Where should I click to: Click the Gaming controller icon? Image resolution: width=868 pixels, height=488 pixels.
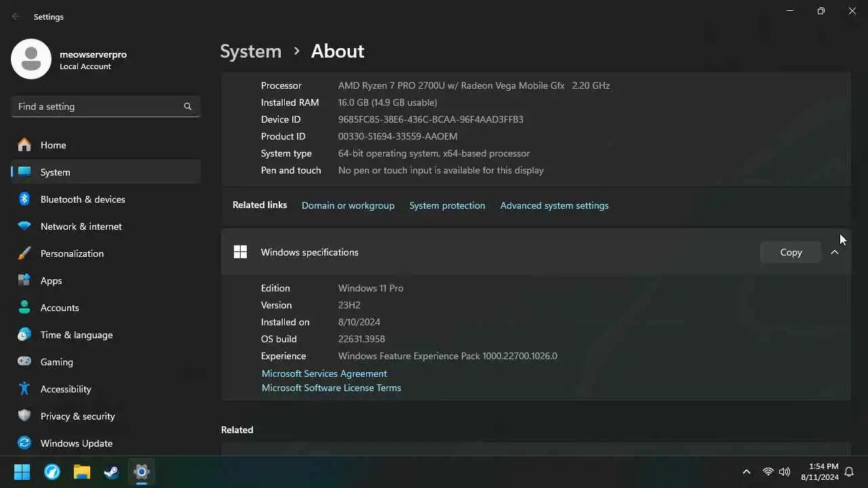(x=24, y=362)
